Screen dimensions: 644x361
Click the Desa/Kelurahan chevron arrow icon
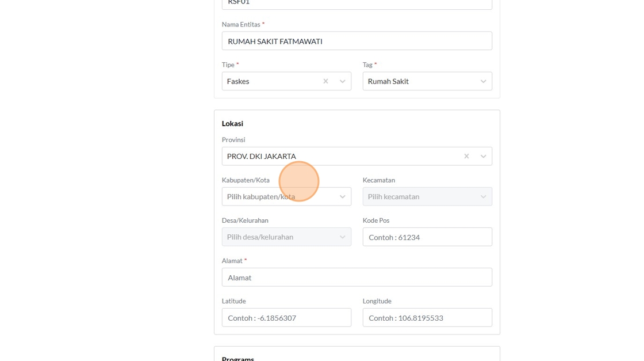point(342,237)
